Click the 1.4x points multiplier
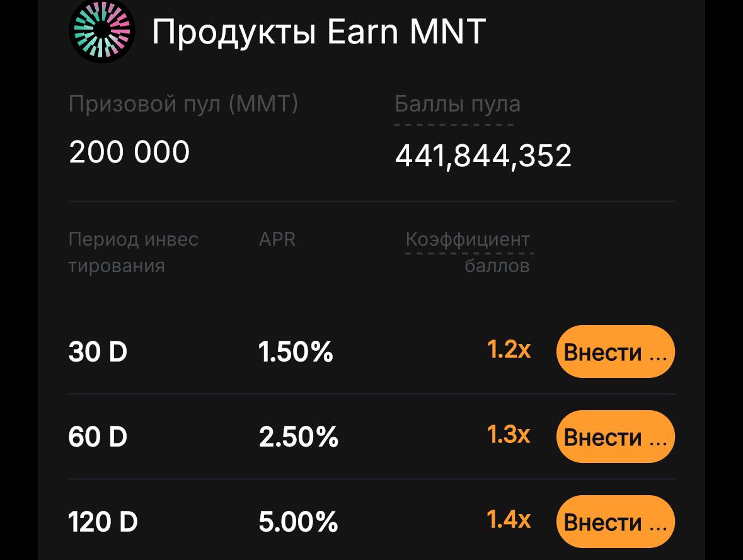Viewport: 743px width, 560px height. 509,519
